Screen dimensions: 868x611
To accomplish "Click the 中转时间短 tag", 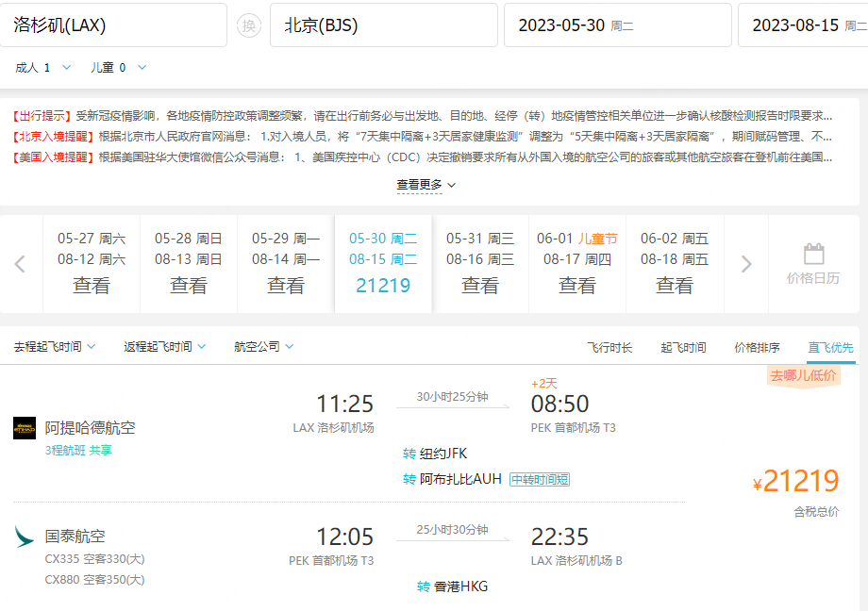I will pyautogui.click(x=540, y=479).
